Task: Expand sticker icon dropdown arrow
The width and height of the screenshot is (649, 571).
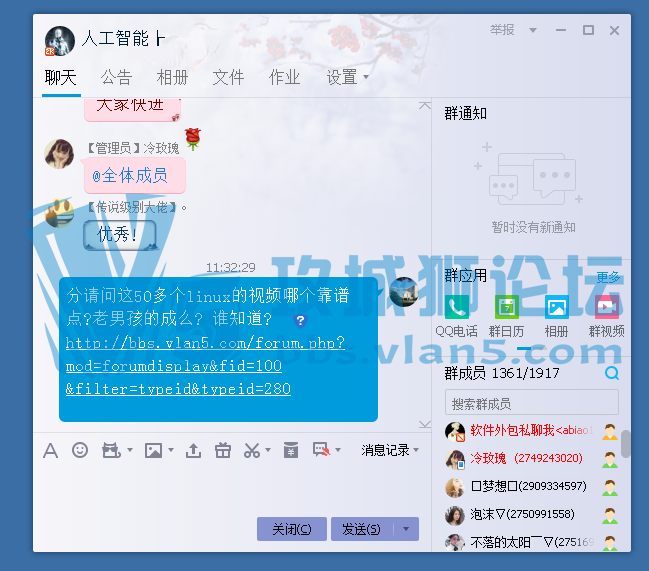Action: pyautogui.click(x=130, y=450)
